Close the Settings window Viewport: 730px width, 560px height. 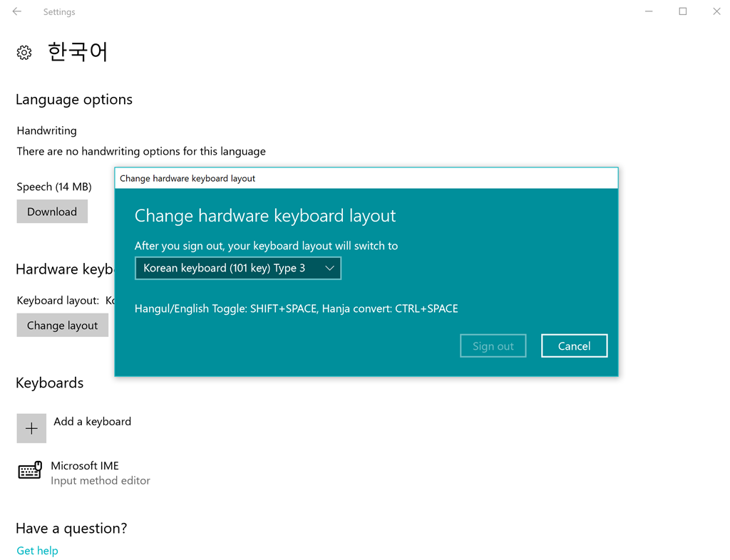pyautogui.click(x=716, y=11)
